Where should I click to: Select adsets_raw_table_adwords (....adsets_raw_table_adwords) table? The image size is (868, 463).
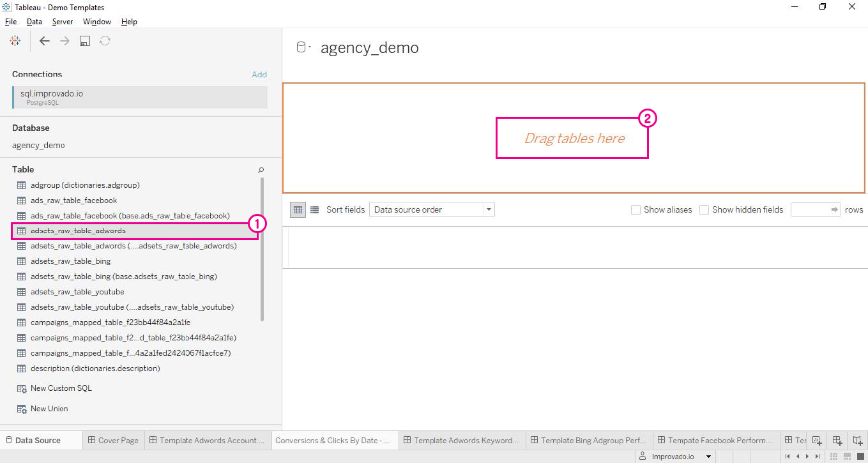click(x=135, y=246)
